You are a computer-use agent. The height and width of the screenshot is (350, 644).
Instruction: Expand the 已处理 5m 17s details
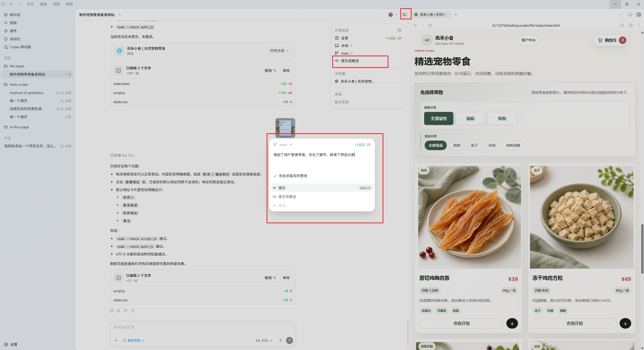click(124, 155)
